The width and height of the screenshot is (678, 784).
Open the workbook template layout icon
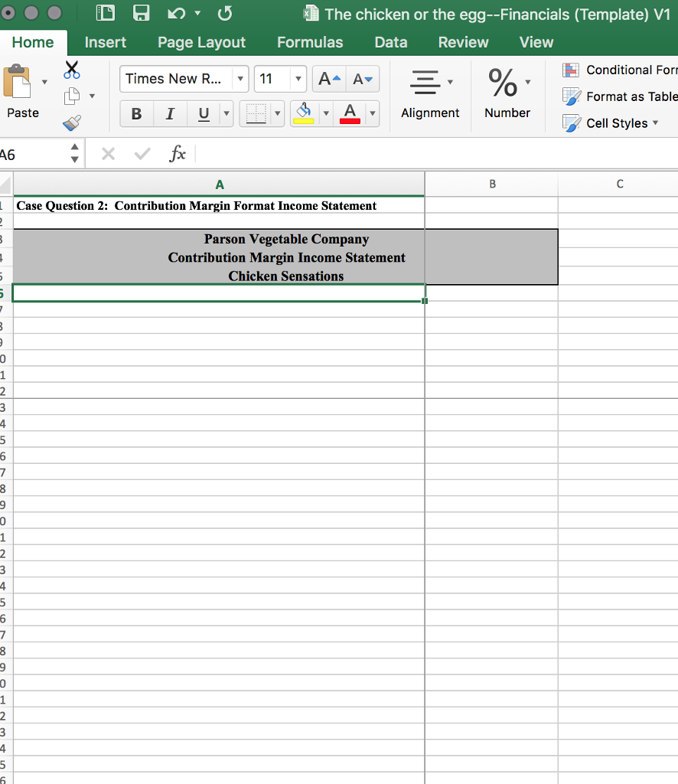tap(106, 13)
